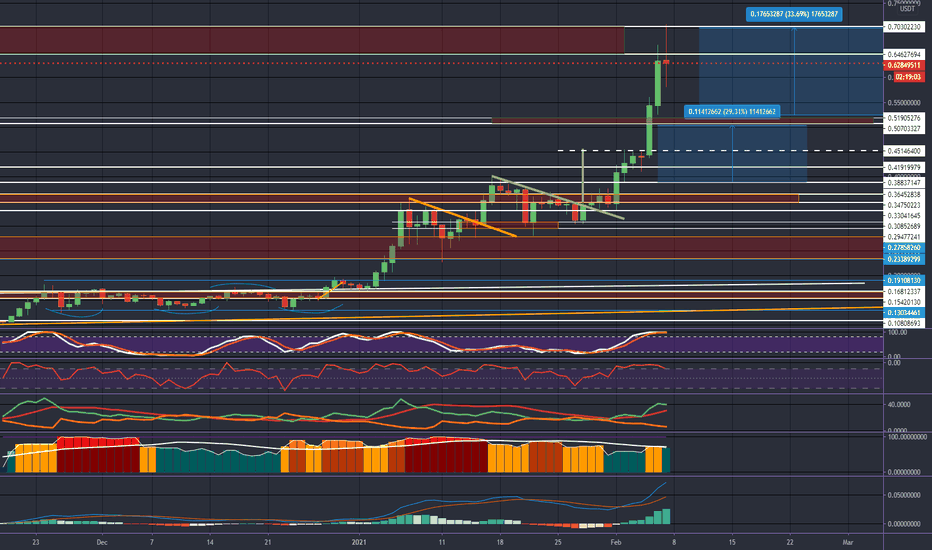The width and height of the screenshot is (932, 550).
Task: Click the 0.15420130 price level label
Action: (x=904, y=302)
